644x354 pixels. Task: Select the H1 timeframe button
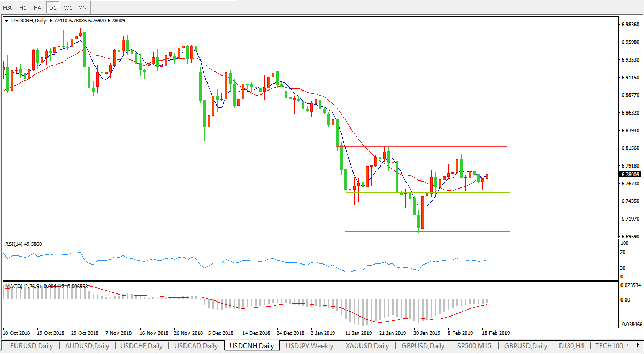(x=22, y=7)
